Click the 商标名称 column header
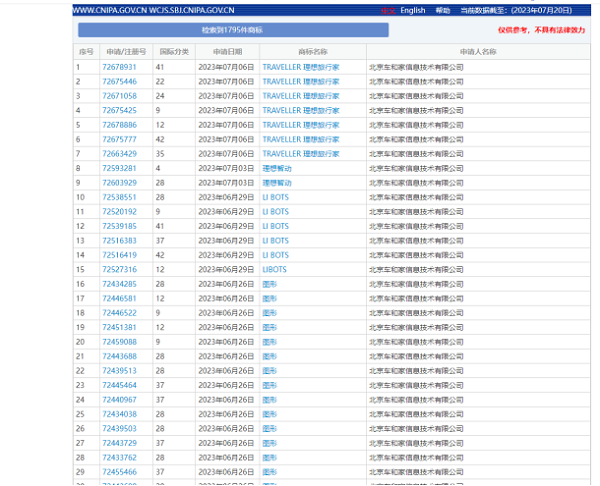 point(312,51)
